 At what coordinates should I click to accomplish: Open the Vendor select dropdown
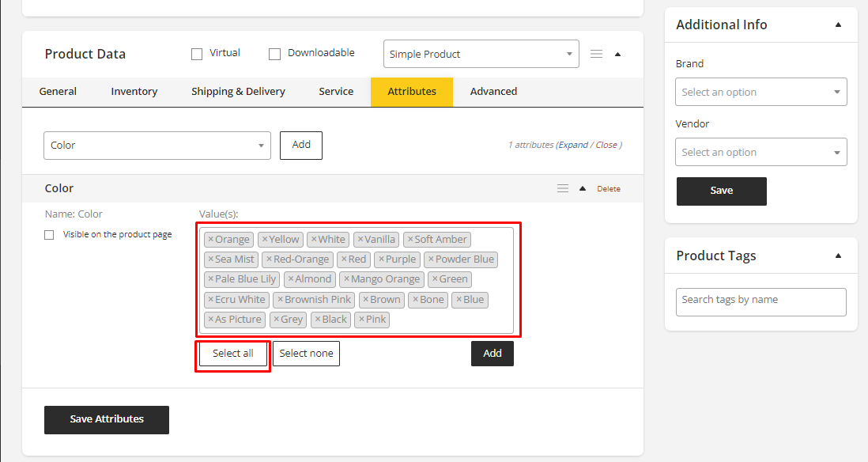click(x=760, y=152)
